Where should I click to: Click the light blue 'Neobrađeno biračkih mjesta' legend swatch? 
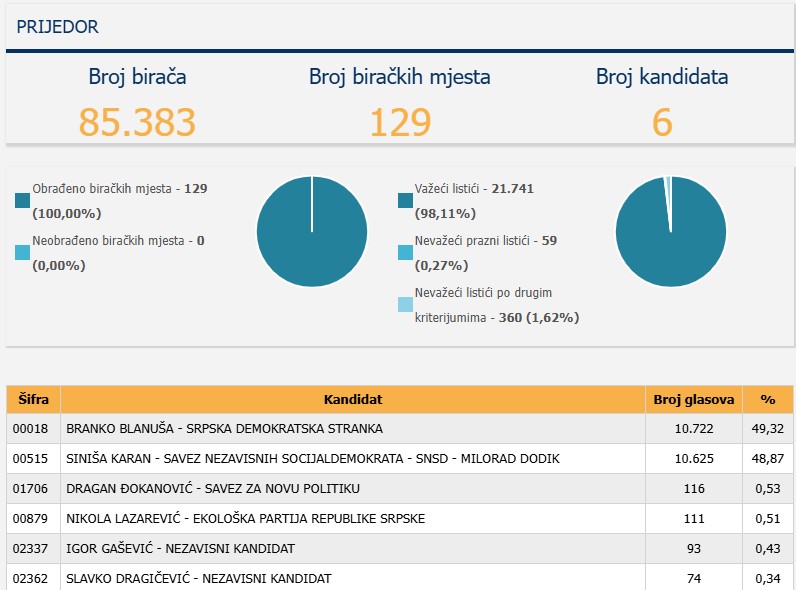pos(23,253)
